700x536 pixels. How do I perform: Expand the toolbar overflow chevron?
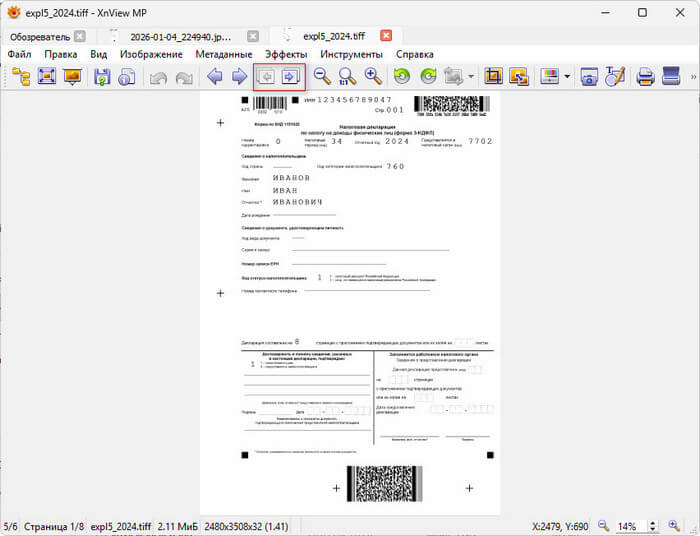[x=692, y=76]
